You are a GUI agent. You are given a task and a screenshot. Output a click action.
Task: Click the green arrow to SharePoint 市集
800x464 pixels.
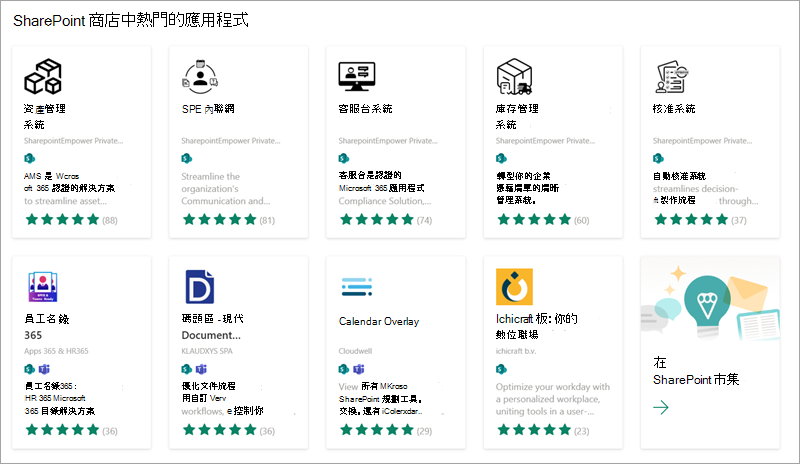661,407
